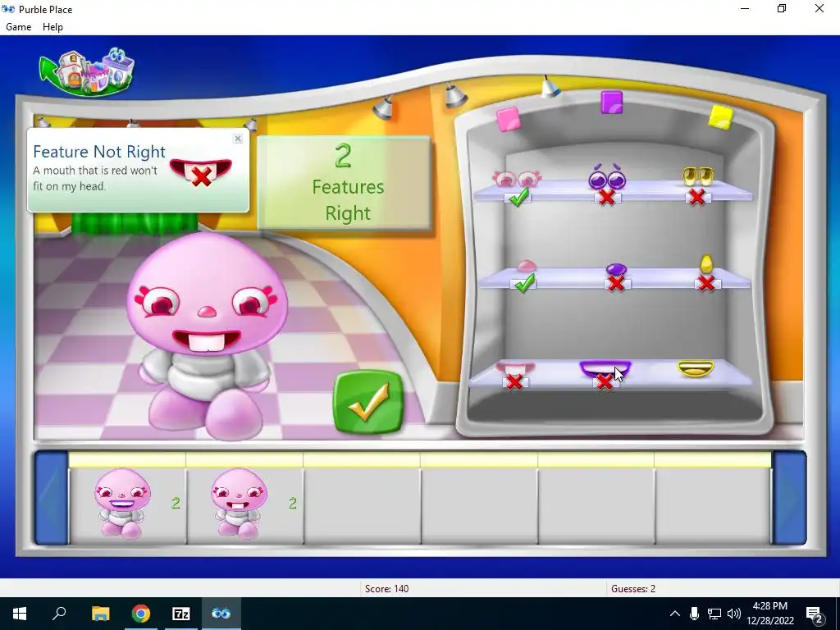This screenshot has width=840, height=630.
Task: Select the purple mouth on bottom shelf
Action: point(605,368)
